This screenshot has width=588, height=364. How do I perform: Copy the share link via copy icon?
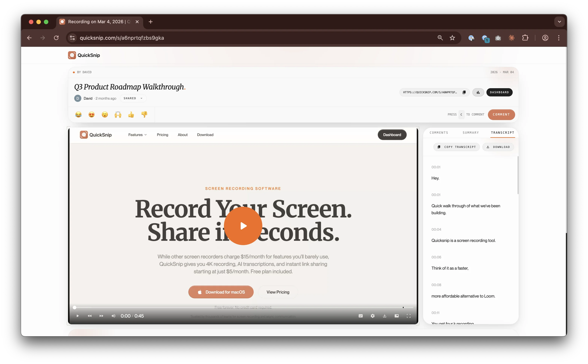(x=464, y=92)
